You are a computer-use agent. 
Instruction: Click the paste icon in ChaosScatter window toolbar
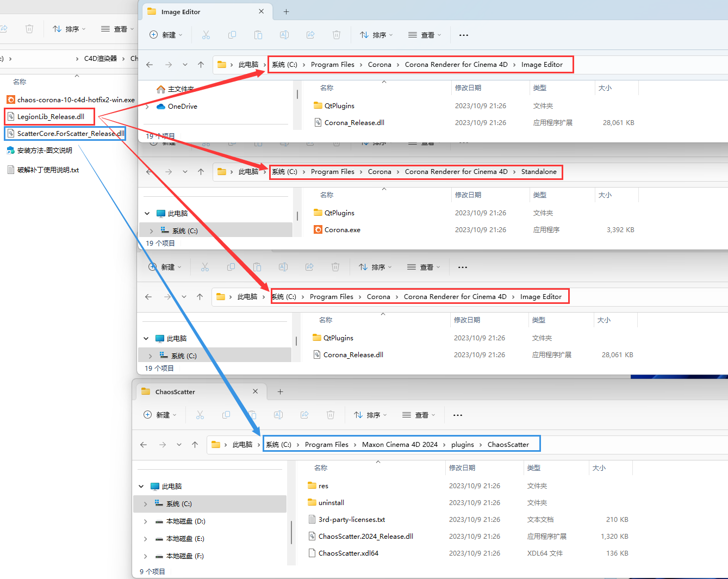click(252, 415)
